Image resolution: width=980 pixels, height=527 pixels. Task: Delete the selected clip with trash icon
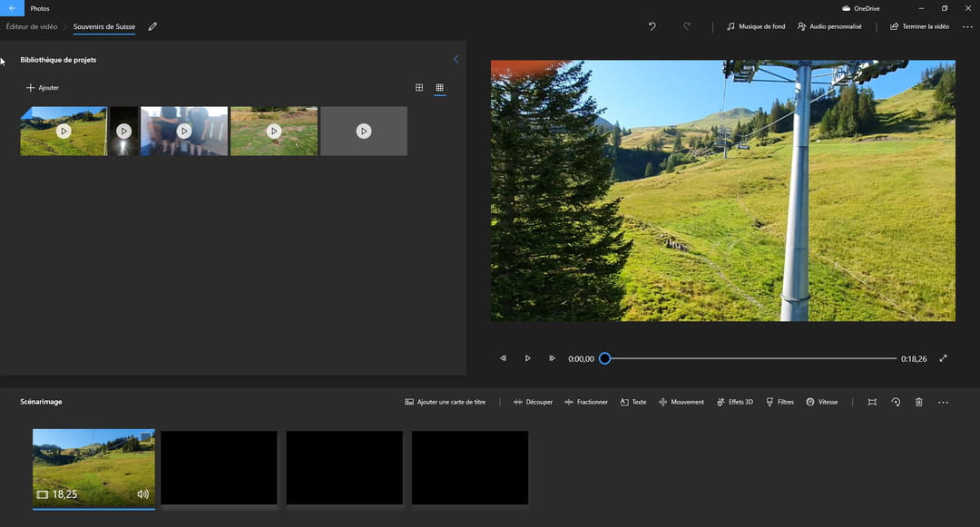[918, 401]
